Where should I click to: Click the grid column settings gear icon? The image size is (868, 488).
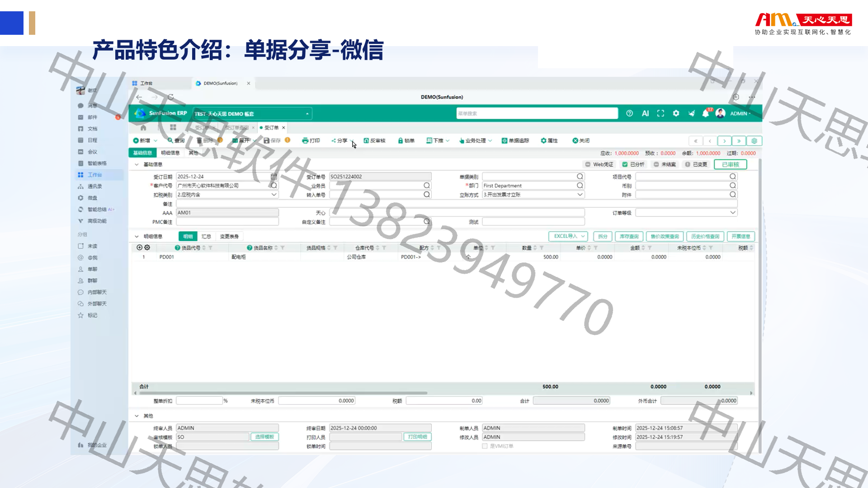(x=147, y=248)
